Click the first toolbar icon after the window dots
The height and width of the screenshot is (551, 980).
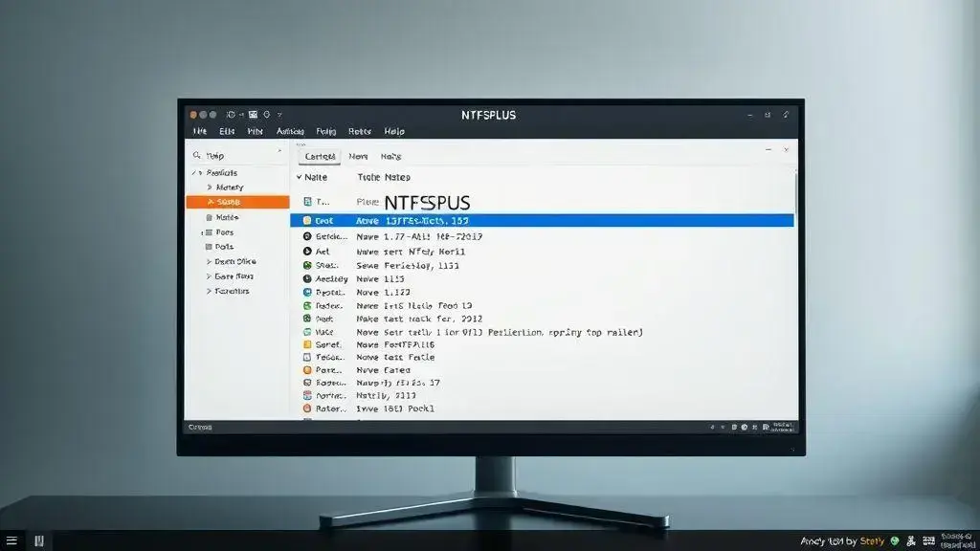(232, 115)
